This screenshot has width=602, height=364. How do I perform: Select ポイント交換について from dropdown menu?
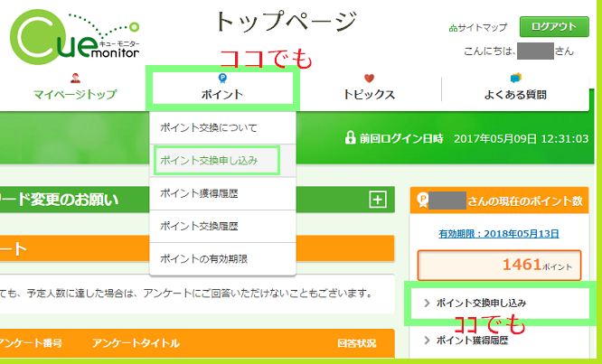[x=222, y=127]
